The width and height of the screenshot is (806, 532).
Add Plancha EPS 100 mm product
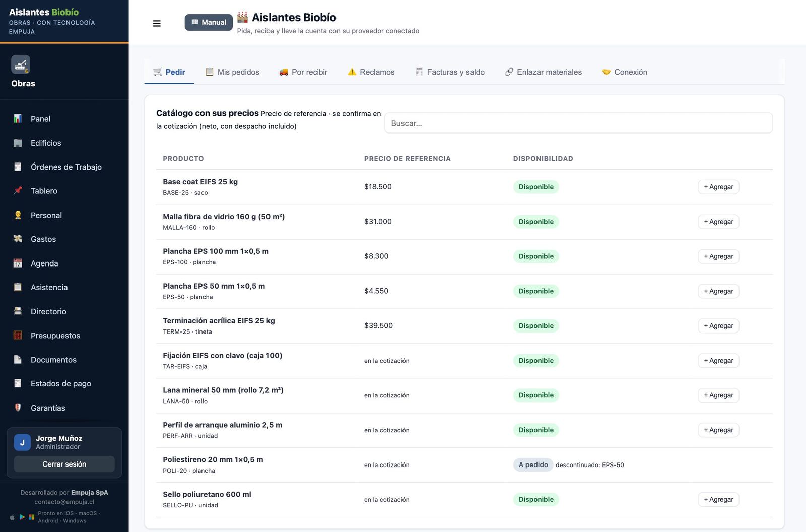[718, 256]
